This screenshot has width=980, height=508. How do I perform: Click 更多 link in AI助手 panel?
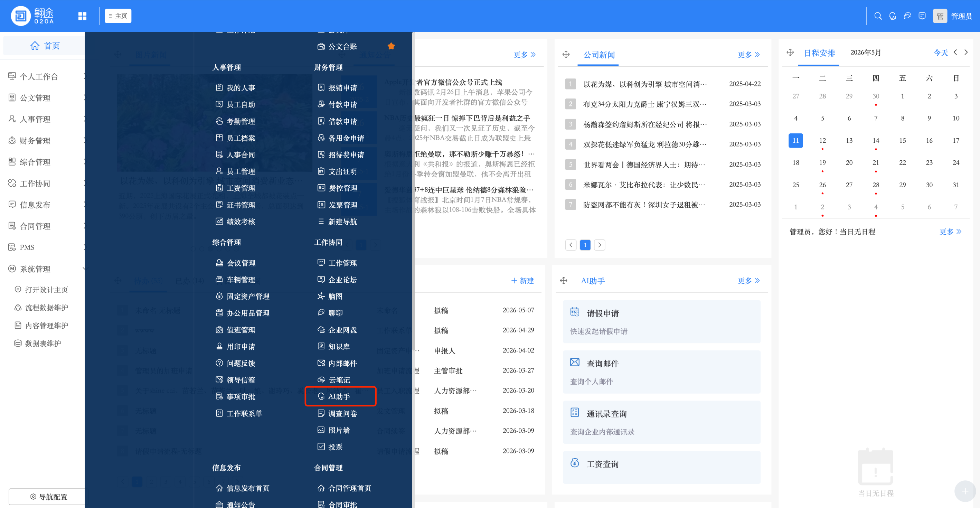[x=748, y=281]
